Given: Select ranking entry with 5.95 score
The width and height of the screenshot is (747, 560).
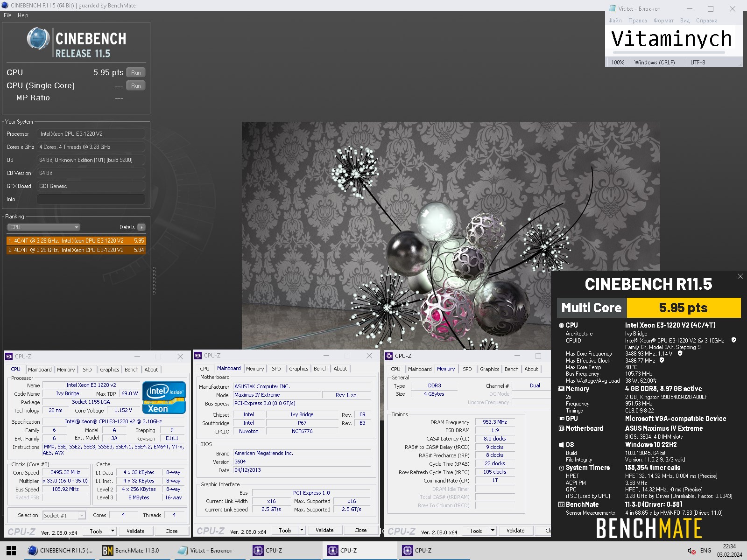Looking at the screenshot, I should pyautogui.click(x=77, y=241).
